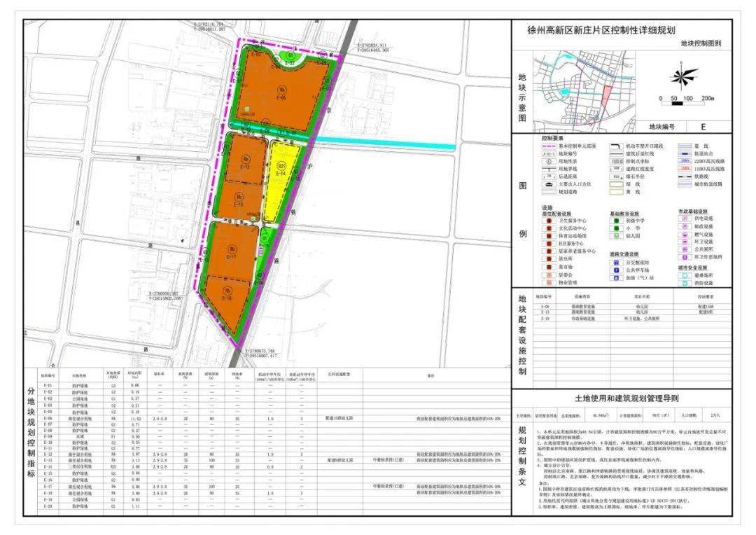756x535 pixels.
Task: Click the 市政基础设施 legend heading
Action: tap(692, 211)
